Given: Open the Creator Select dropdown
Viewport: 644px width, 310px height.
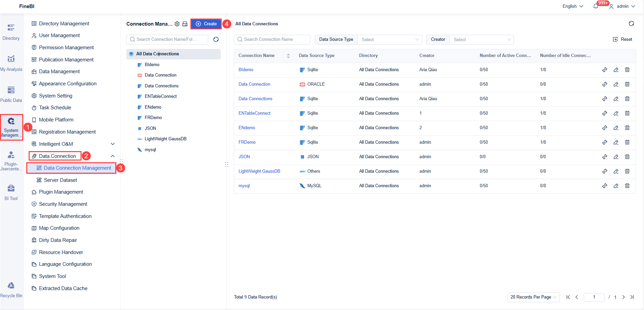Looking at the screenshot, I should (x=481, y=39).
